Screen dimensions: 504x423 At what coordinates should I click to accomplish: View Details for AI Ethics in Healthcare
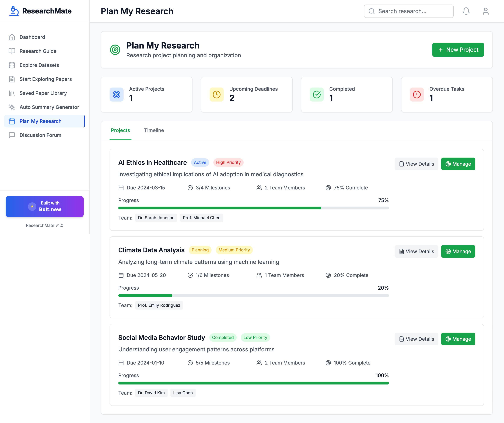[416, 164]
